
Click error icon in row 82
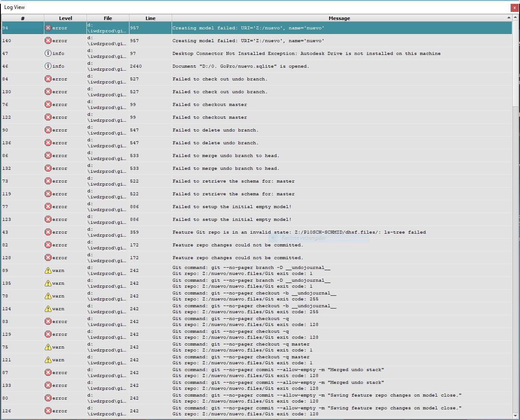(48, 245)
